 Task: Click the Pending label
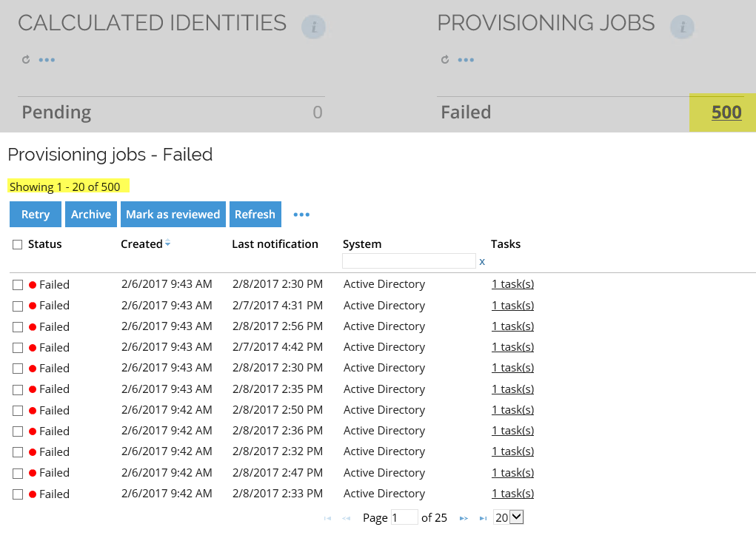[56, 112]
